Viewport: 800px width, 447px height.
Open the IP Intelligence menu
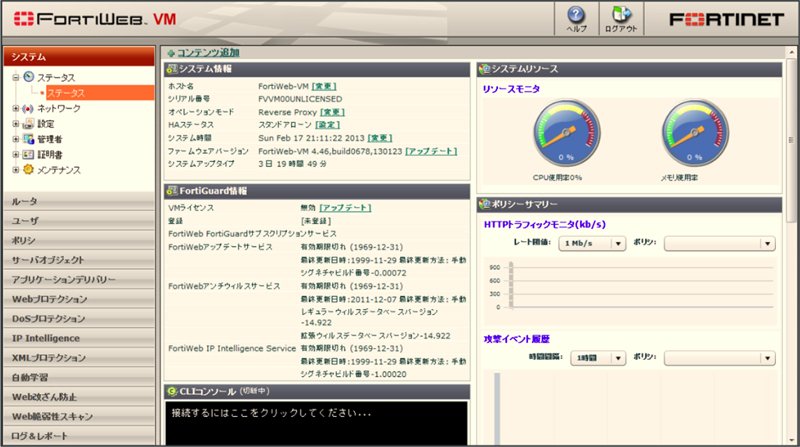coord(79,338)
